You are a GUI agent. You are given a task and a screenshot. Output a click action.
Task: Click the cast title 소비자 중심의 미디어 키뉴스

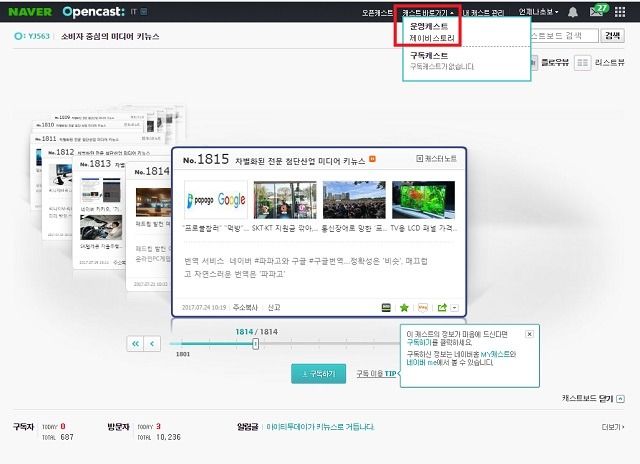[x=110, y=36]
